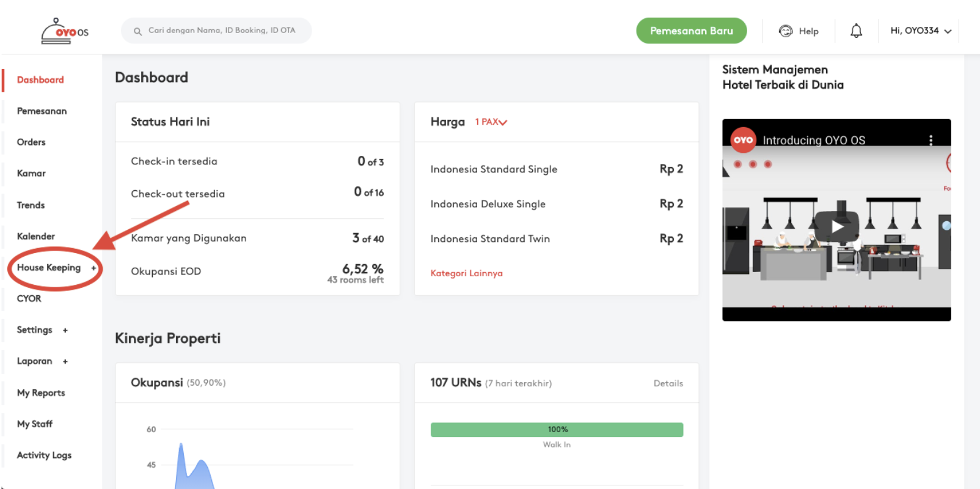Click Kamar yang Digunakan row
Image resolution: width=980 pixels, height=489 pixels.
pyautogui.click(x=257, y=238)
